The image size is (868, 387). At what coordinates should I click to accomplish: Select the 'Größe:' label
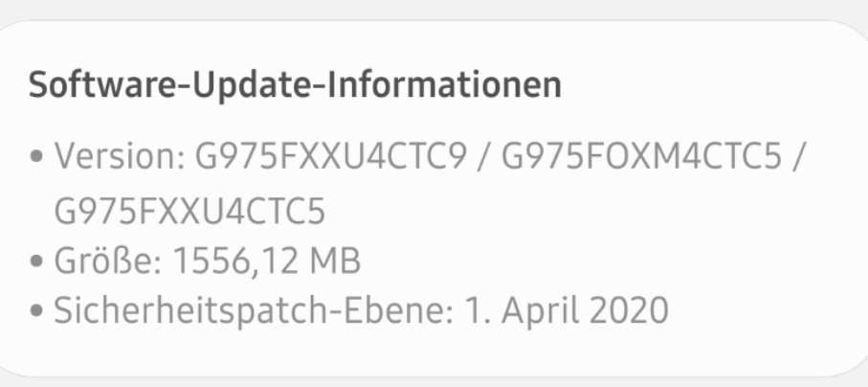(107, 261)
